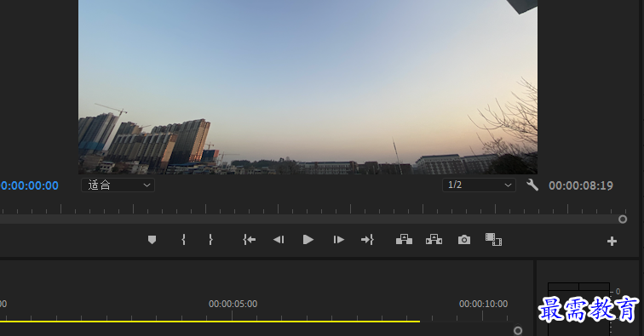This screenshot has width=644, height=336.
Task: Click the Extract button
Action: (434, 240)
